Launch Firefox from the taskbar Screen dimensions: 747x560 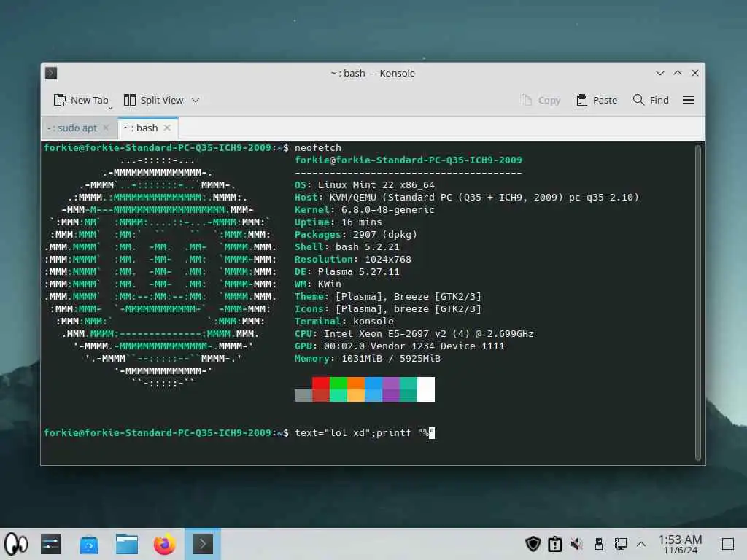[164, 544]
